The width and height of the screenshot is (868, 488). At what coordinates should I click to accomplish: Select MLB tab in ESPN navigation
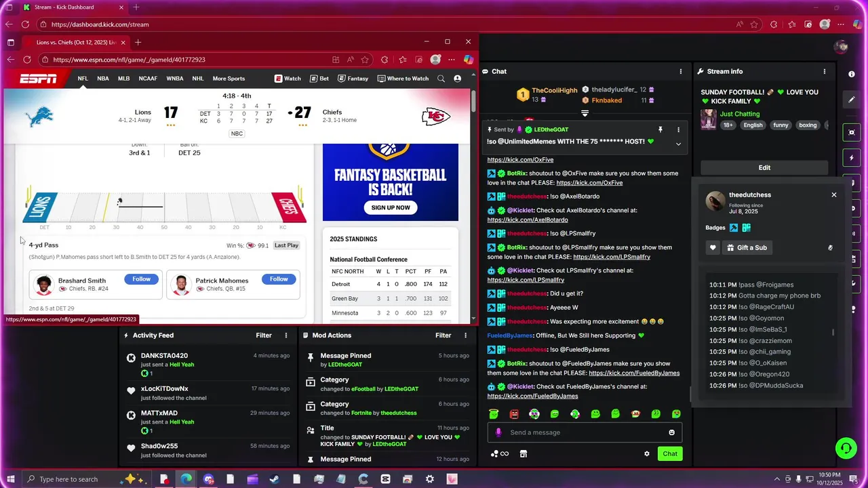(123, 79)
